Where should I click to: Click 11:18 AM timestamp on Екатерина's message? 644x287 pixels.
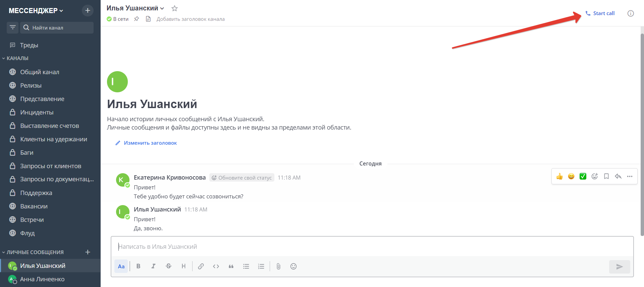[289, 178]
